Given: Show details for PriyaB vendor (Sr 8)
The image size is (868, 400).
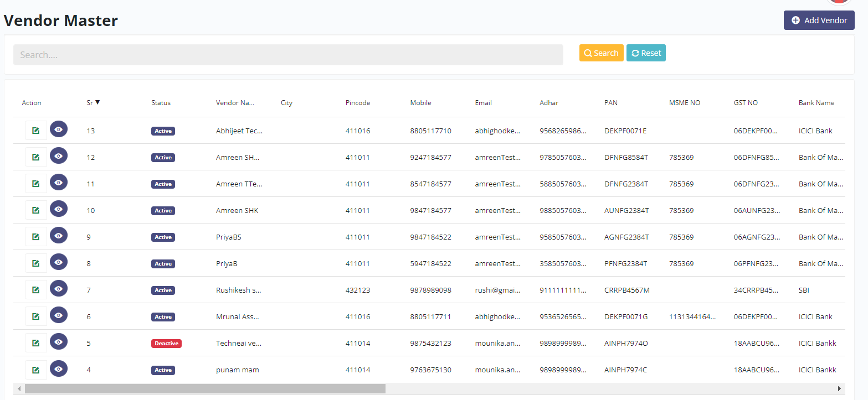Looking at the screenshot, I should pos(59,262).
